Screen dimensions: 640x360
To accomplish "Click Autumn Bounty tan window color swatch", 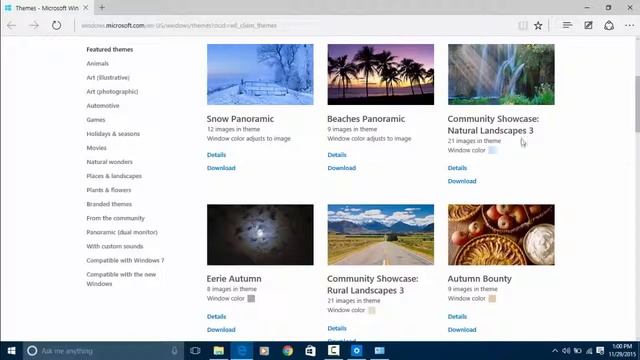I will pos(492,299).
